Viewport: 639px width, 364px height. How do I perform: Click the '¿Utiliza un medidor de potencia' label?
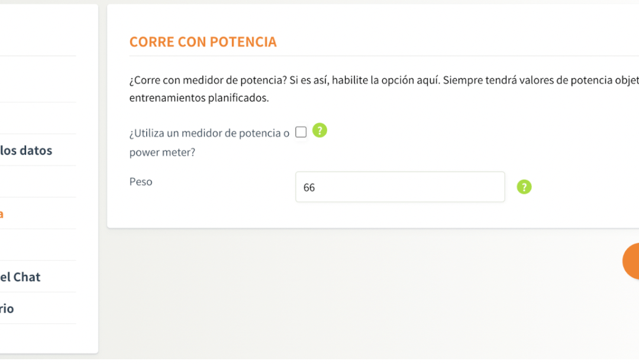pyautogui.click(x=209, y=134)
